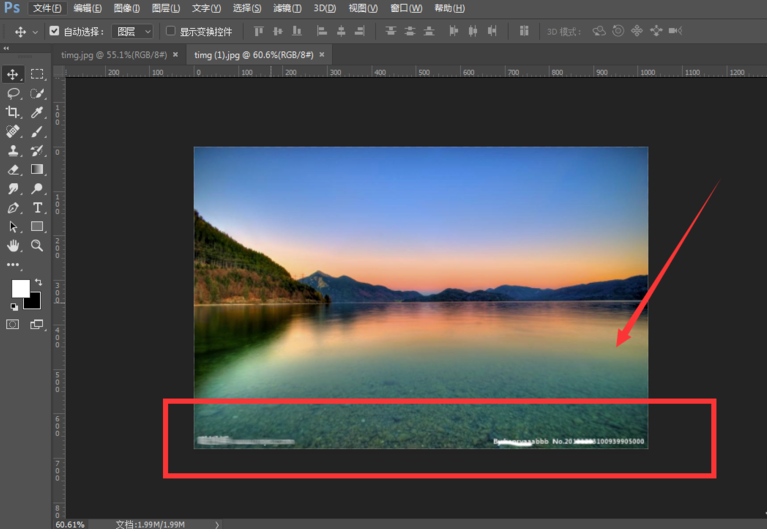767x529 pixels.
Task: Toggle Quick Mask mode icon
Action: click(13, 324)
